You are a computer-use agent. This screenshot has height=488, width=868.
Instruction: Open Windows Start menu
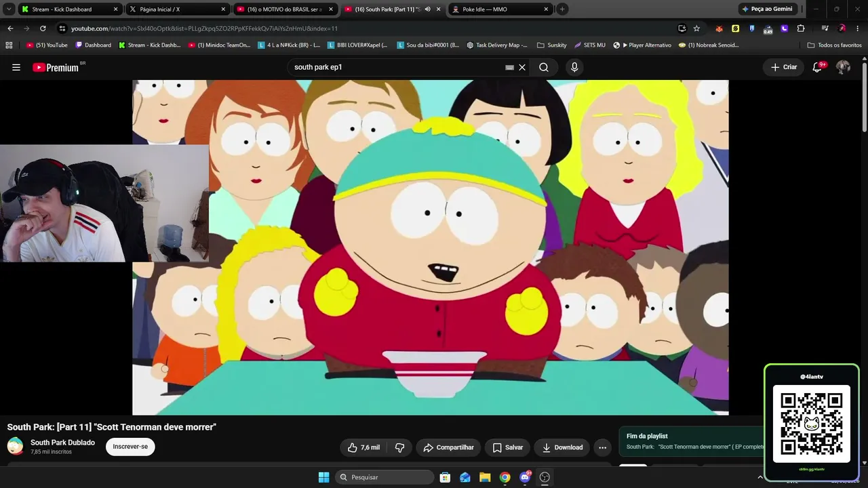pyautogui.click(x=323, y=477)
